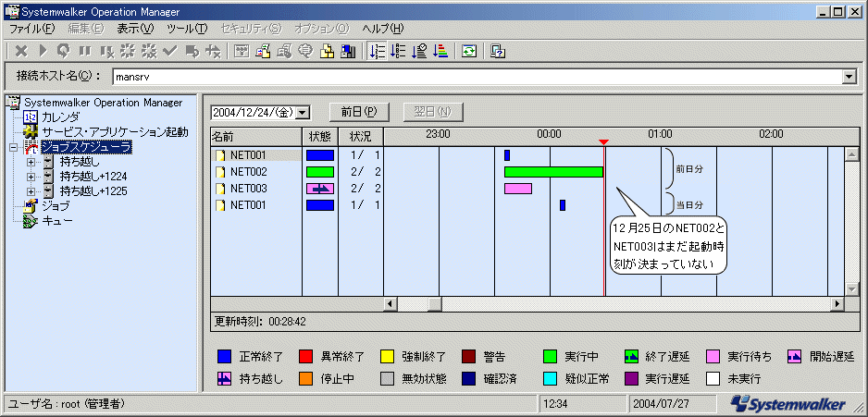Screen dimensions: 868x417
Task: Click the 更新時刻: 00:28:42 status text
Action: point(260,321)
